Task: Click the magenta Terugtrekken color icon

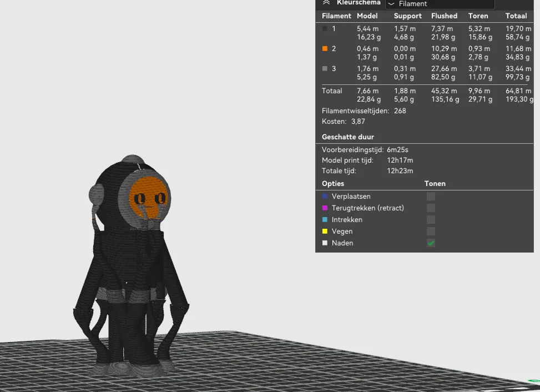Action: [325, 208]
